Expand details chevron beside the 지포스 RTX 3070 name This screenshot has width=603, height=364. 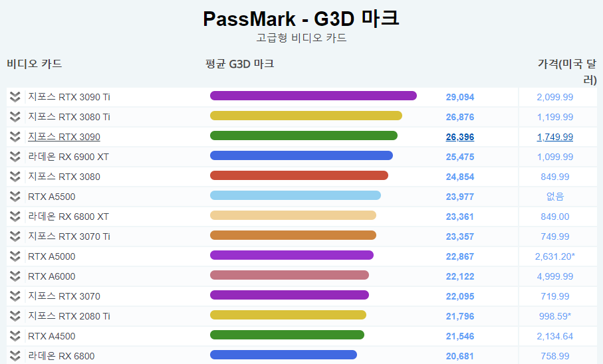click(x=15, y=296)
